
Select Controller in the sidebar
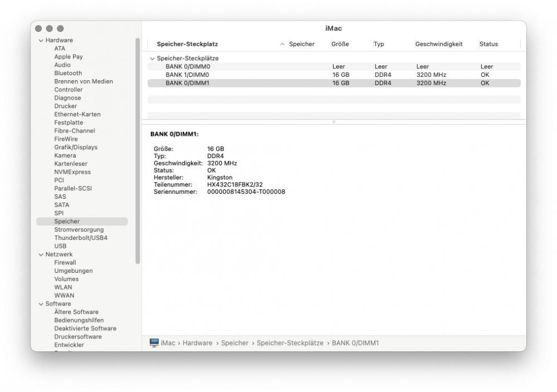click(x=68, y=90)
